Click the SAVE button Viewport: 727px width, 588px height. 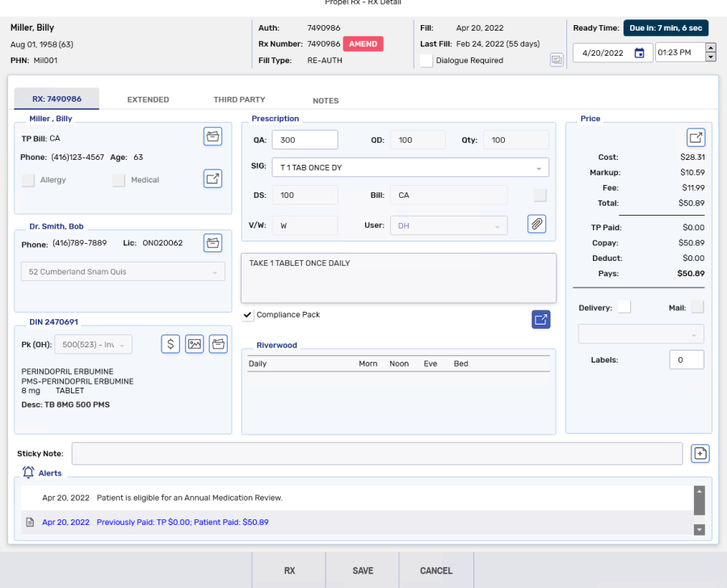coord(362,570)
